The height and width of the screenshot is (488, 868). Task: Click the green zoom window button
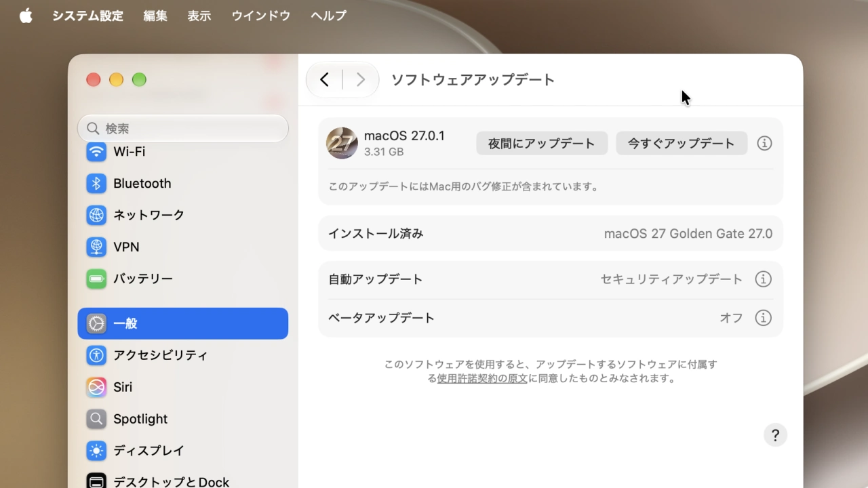point(139,80)
